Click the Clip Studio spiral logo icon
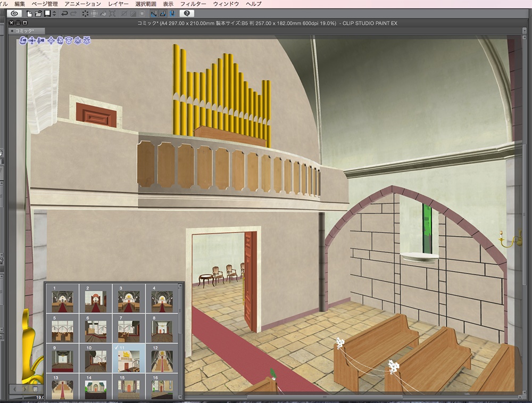532x403 pixels. point(14,13)
